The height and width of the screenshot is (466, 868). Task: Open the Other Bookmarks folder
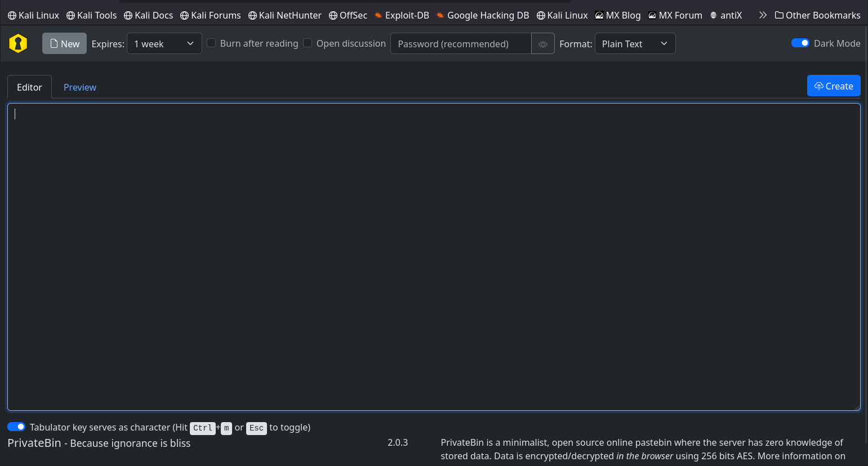click(x=817, y=15)
